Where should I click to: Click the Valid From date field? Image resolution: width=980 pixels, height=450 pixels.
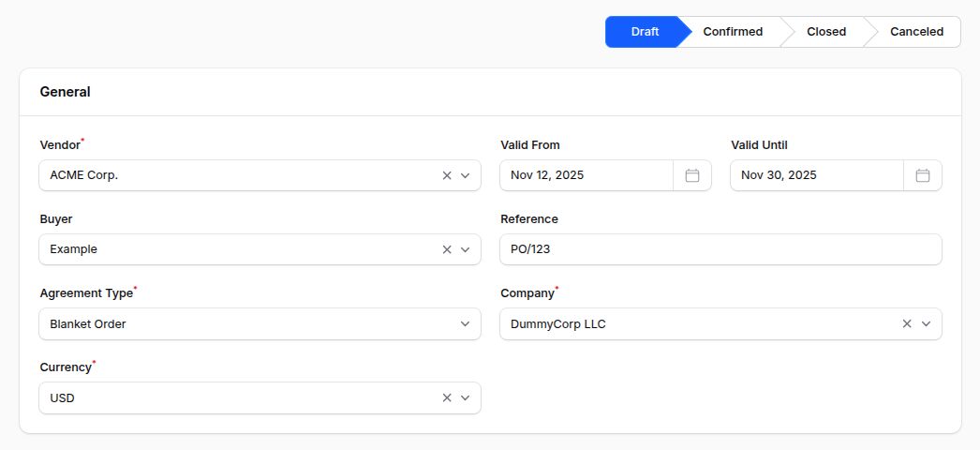586,175
